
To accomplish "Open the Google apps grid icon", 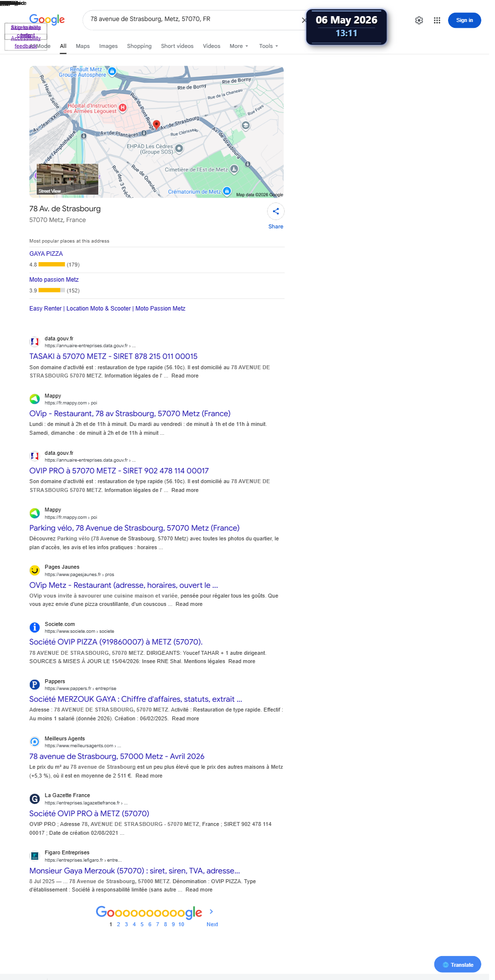I will pos(437,20).
